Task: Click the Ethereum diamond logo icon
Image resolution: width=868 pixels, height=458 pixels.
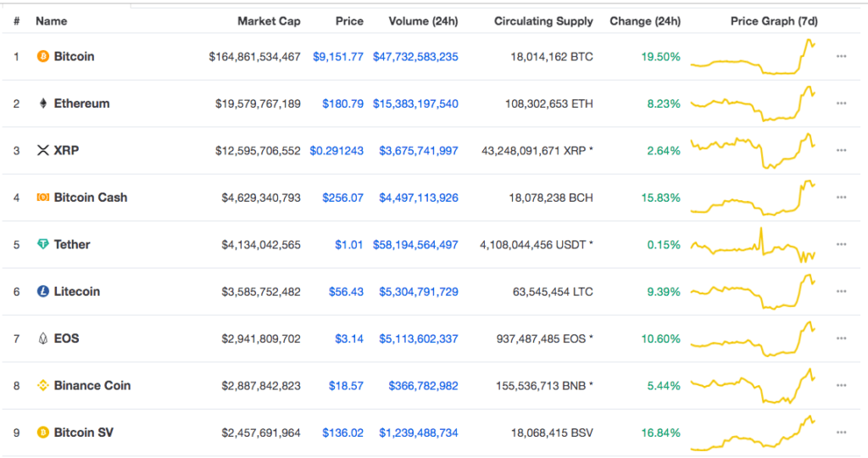Action: click(x=42, y=103)
